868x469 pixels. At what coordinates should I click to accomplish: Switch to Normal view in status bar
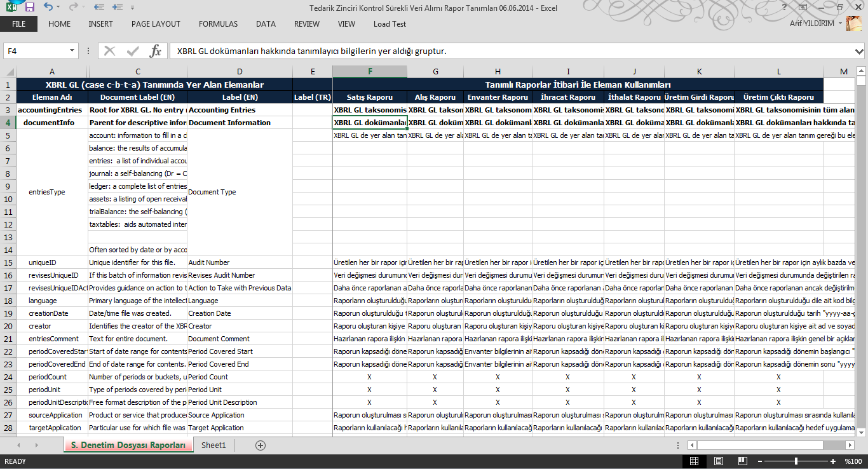click(x=695, y=461)
